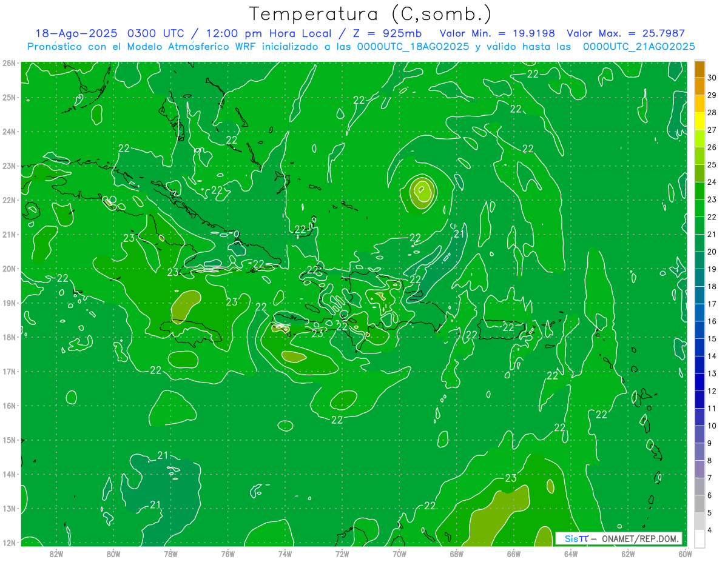The width and height of the screenshot is (728, 562).
Task: Click legend value 11
Action: pos(712,408)
